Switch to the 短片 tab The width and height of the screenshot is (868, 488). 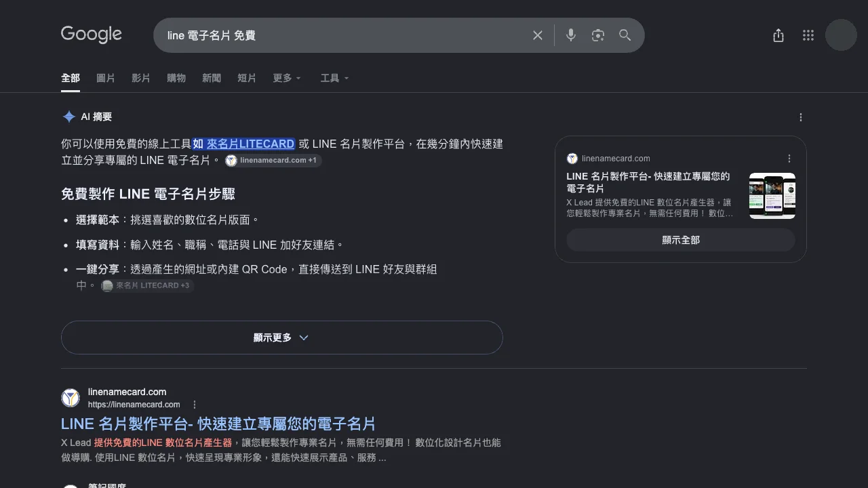(247, 78)
